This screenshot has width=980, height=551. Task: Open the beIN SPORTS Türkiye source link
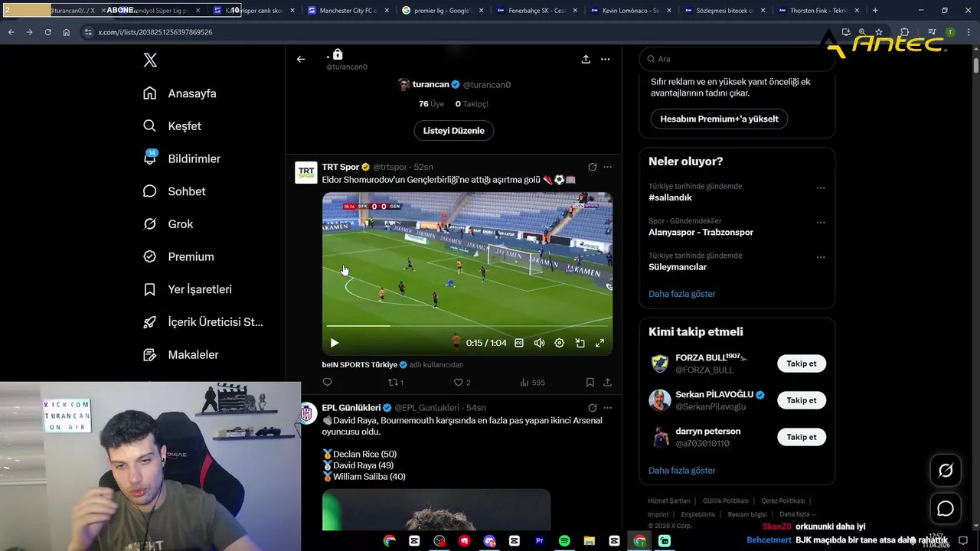click(364, 365)
